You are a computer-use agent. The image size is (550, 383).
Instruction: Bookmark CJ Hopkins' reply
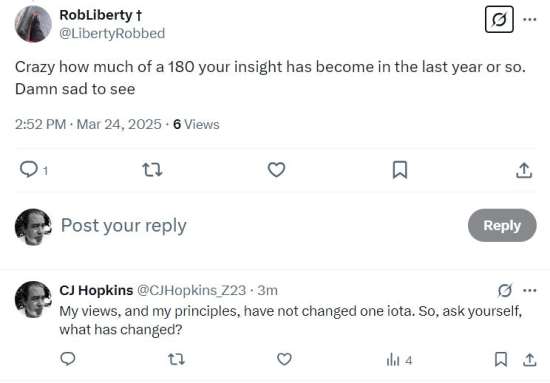[x=501, y=360]
